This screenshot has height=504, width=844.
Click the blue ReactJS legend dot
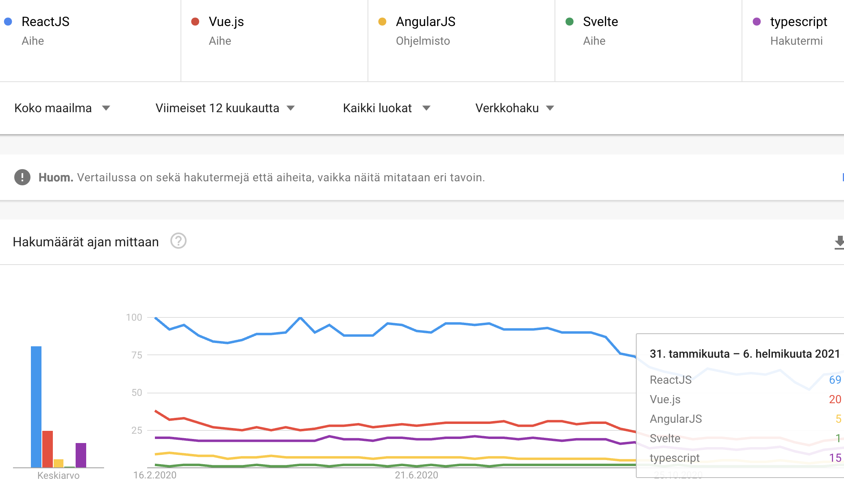click(x=8, y=22)
